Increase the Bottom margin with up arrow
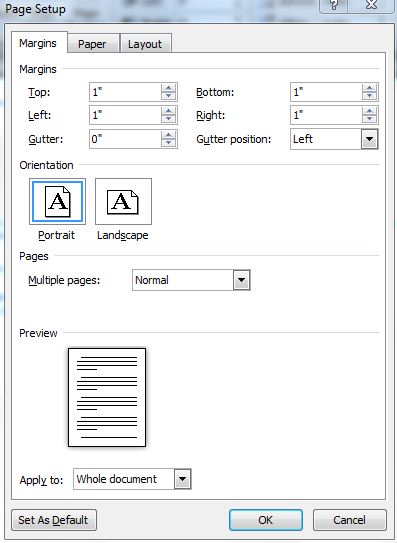Viewport: 397px width, 543px height. [369, 88]
